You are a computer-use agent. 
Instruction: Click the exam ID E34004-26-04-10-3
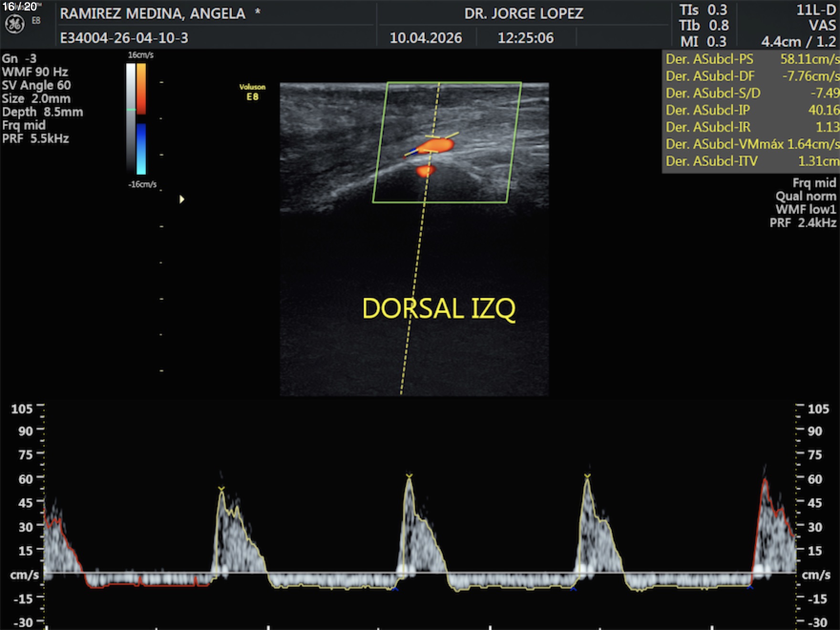124,38
